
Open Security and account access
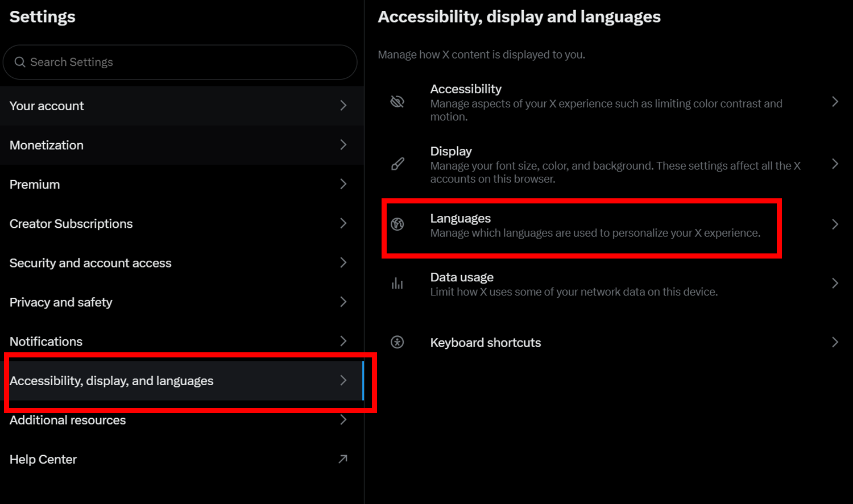[182, 263]
